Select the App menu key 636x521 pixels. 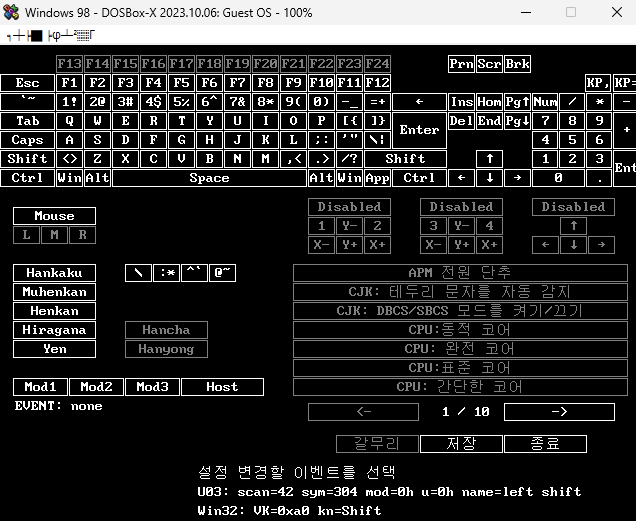pyautogui.click(x=377, y=178)
